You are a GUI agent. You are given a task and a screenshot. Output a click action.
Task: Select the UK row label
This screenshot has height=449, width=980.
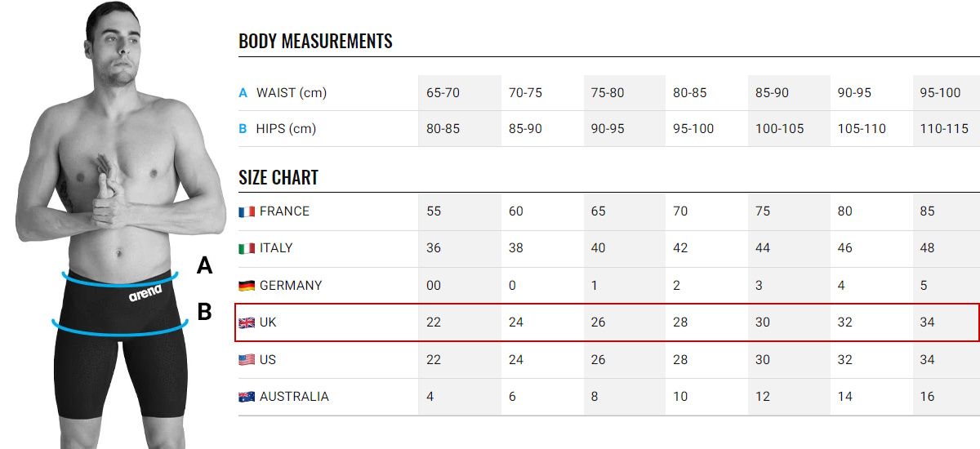[268, 322]
